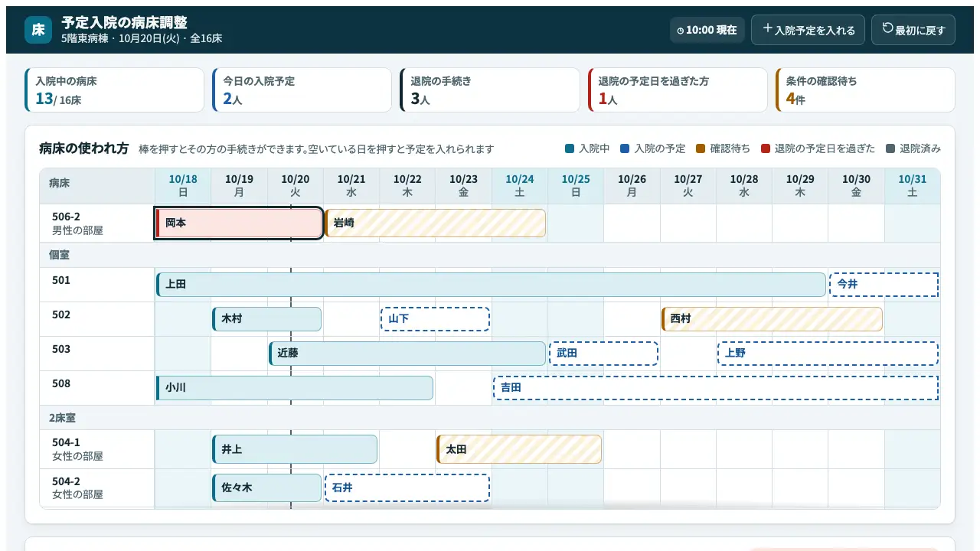980x551 pixels.
Task: Click the 501 bed row label
Action: point(97,285)
